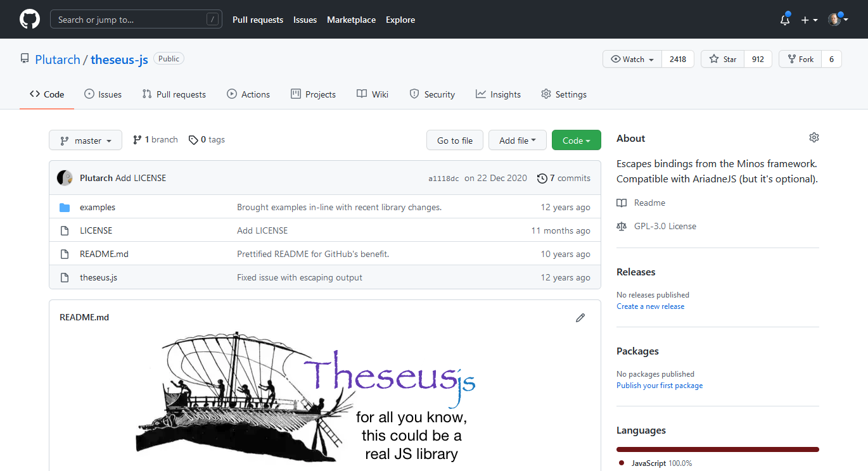Expand the Add file dropdown

point(517,141)
